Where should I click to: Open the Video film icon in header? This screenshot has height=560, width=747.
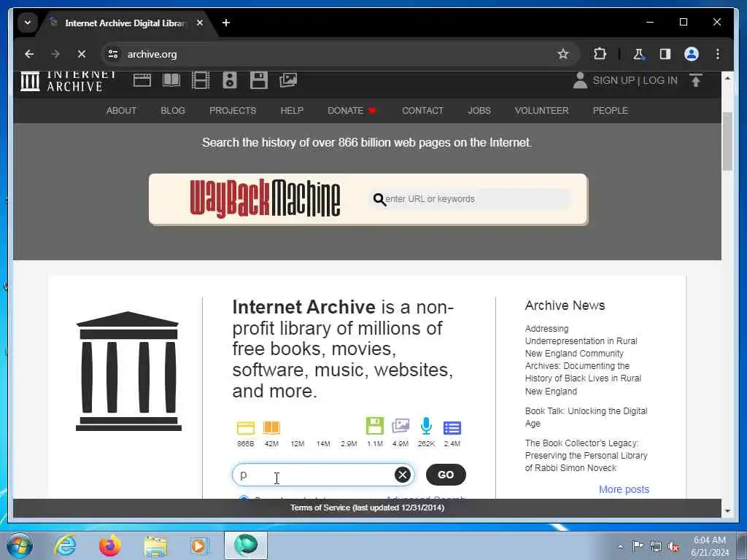200,80
